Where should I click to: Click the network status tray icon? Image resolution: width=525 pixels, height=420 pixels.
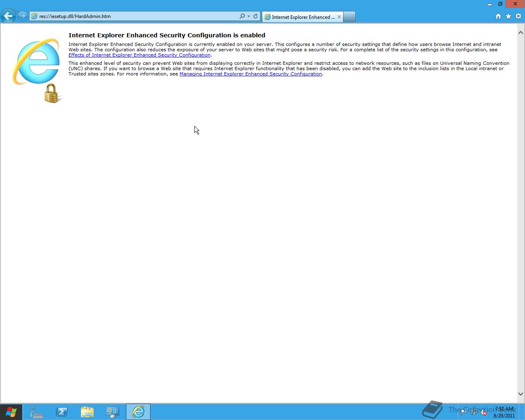pyautogui.click(x=474, y=412)
